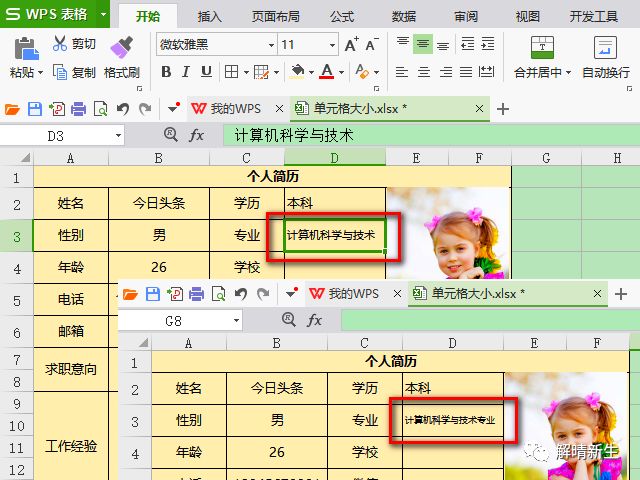Open the WPS 表格 application menu arrow
Viewport: 640px width, 480px height.
(x=104, y=14)
